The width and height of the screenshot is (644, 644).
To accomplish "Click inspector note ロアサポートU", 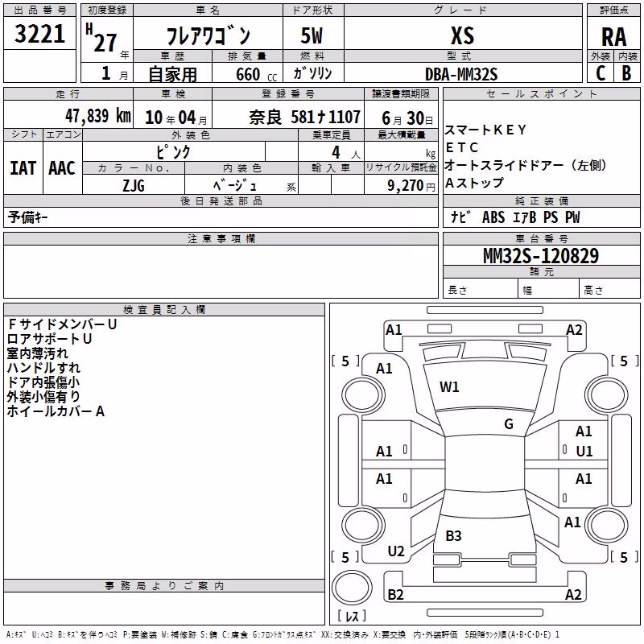I will (x=49, y=339).
